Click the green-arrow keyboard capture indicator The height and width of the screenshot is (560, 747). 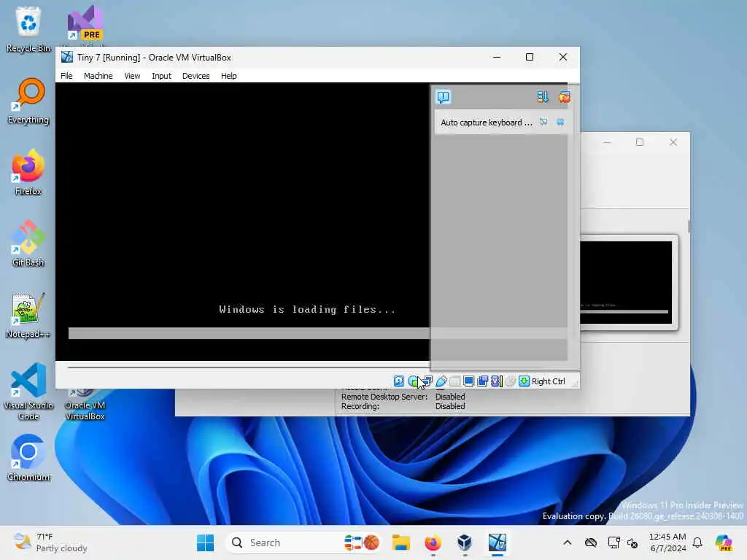pos(524,381)
